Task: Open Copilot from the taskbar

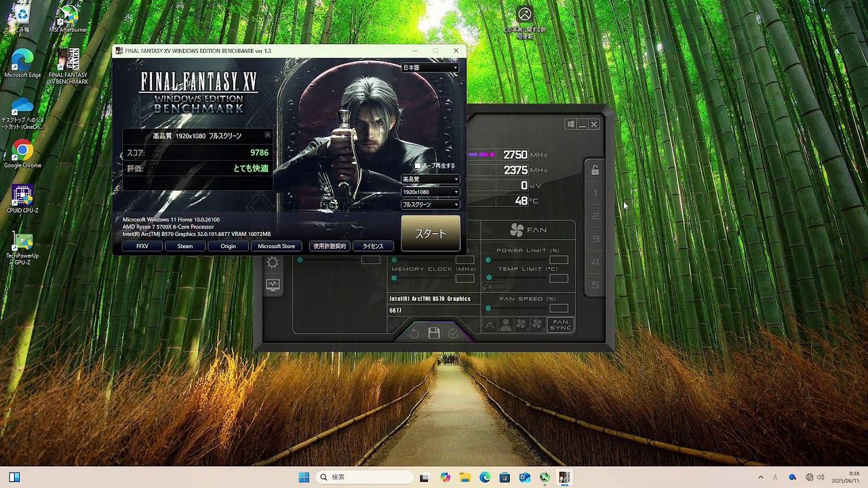Action: pyautogui.click(x=445, y=477)
